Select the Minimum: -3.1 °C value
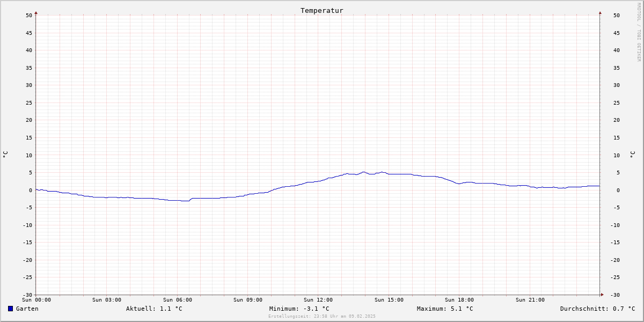This screenshot has height=322, width=644. [x=299, y=309]
